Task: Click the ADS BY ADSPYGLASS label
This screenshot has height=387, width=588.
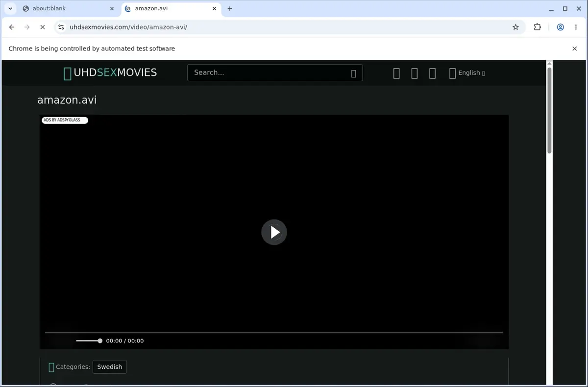Action: tap(65, 120)
